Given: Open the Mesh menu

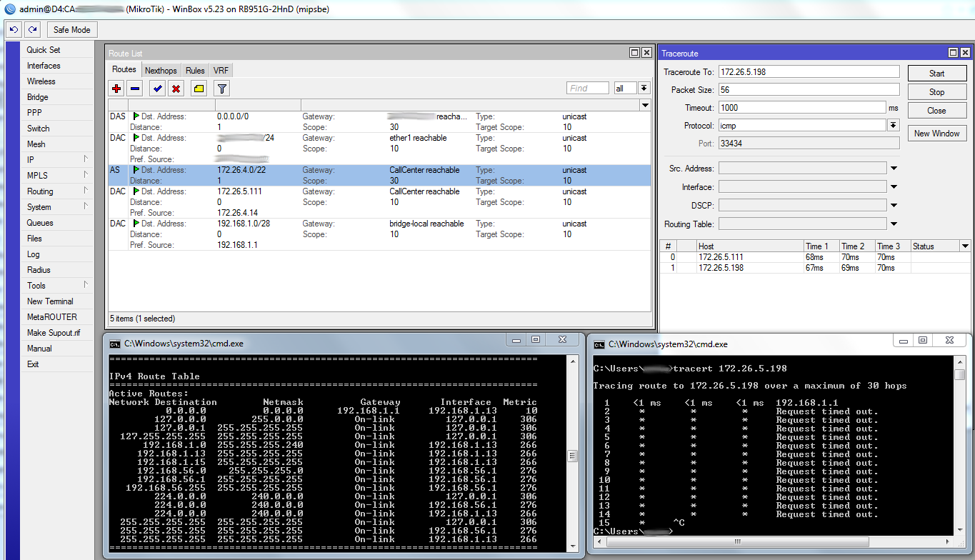Looking at the screenshot, I should (59, 144).
